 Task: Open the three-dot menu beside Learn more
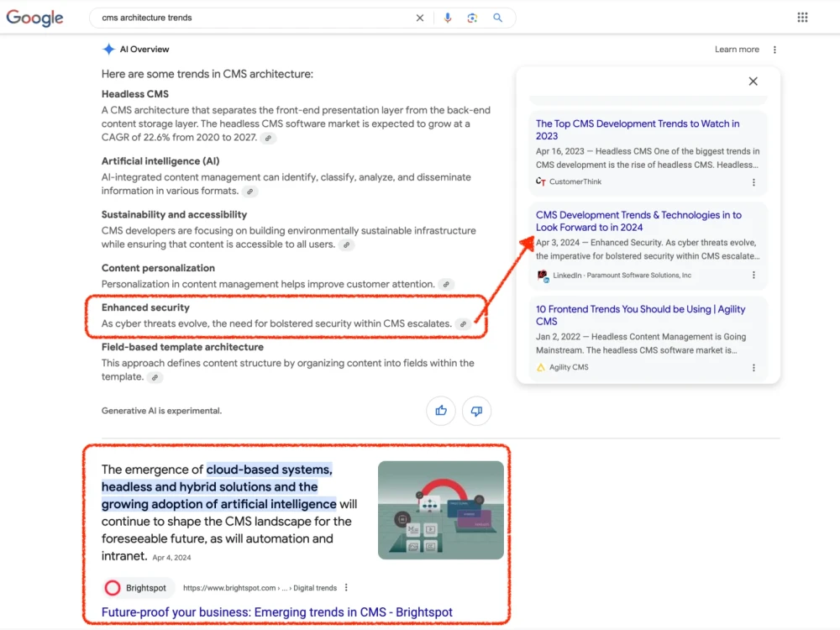[x=774, y=49]
